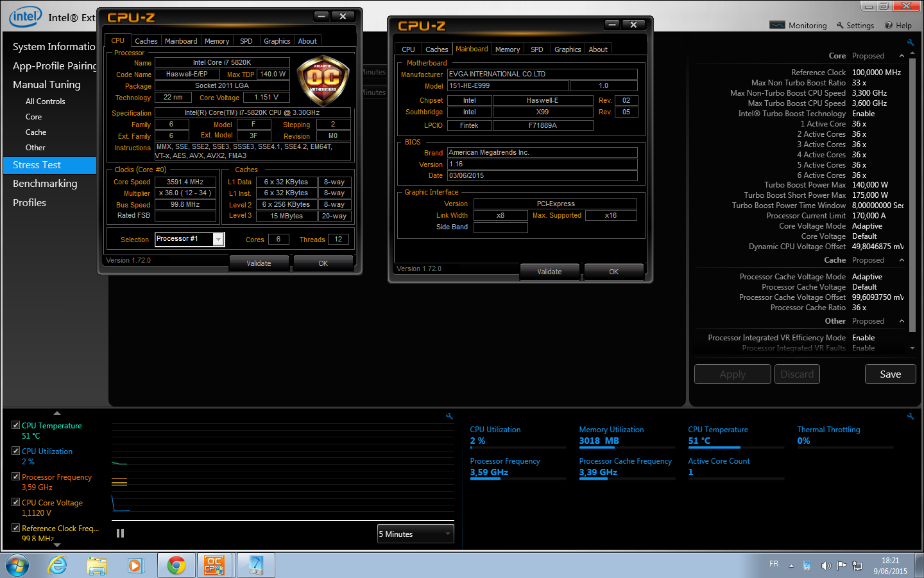Pause the monitoring graph
The width and height of the screenshot is (924, 578).
120,534
